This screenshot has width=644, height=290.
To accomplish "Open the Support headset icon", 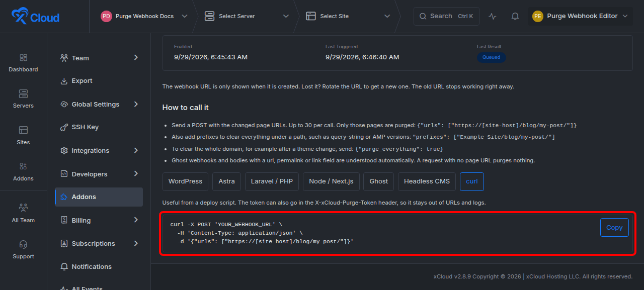I will (23, 244).
